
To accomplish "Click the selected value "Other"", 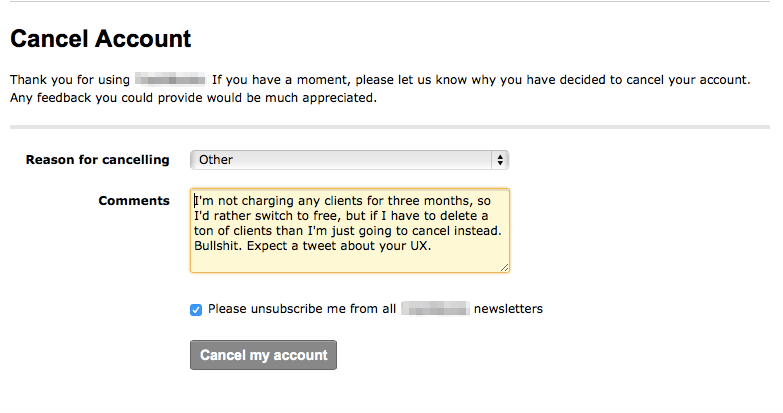I will (216, 160).
